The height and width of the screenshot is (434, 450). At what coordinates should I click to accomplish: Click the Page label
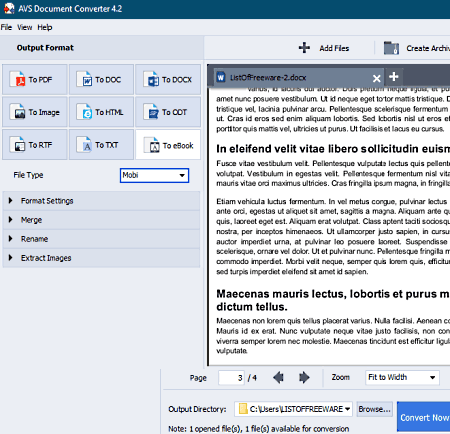coord(198,378)
